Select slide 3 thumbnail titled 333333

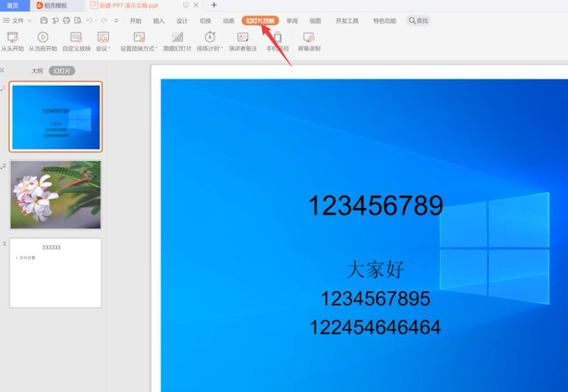point(55,273)
